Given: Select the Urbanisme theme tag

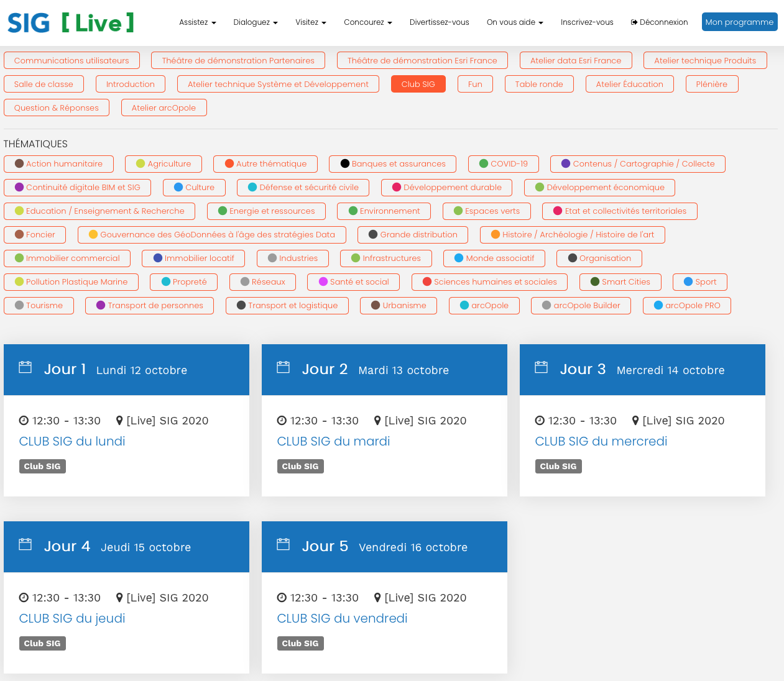Looking at the screenshot, I should (x=399, y=305).
